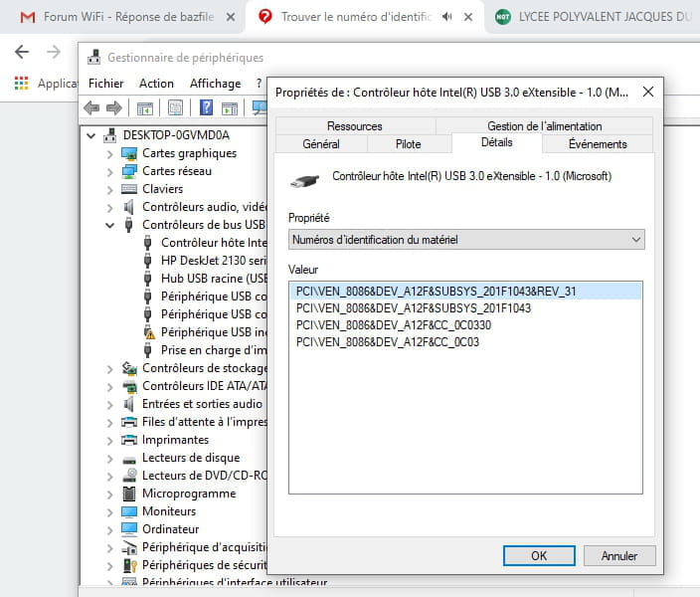
Task: Collapse the Contrôleurs de bus USB node
Action: coord(109,225)
